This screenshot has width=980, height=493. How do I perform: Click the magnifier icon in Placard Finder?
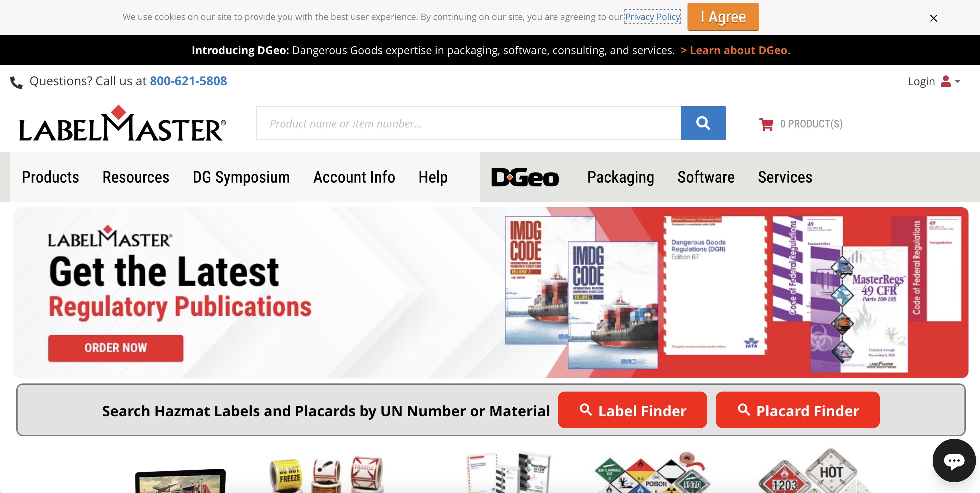[744, 410]
